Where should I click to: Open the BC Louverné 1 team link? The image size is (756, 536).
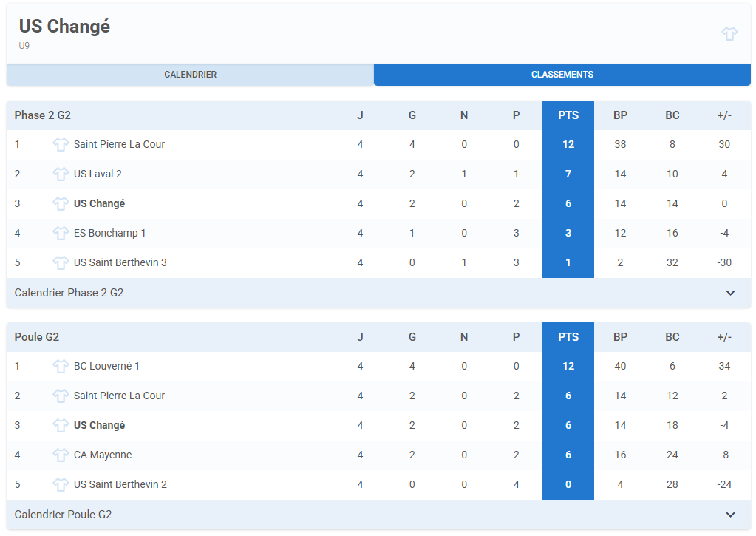pyautogui.click(x=106, y=366)
